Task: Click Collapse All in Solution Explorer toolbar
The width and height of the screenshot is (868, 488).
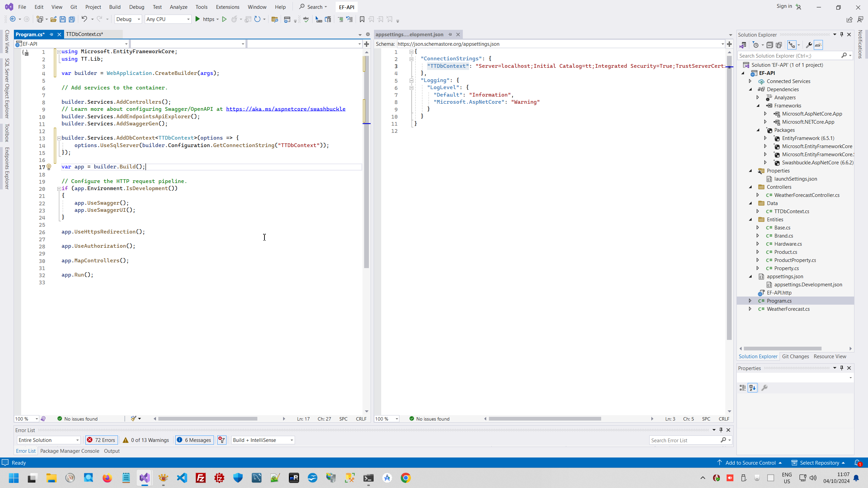Action: coord(770,45)
